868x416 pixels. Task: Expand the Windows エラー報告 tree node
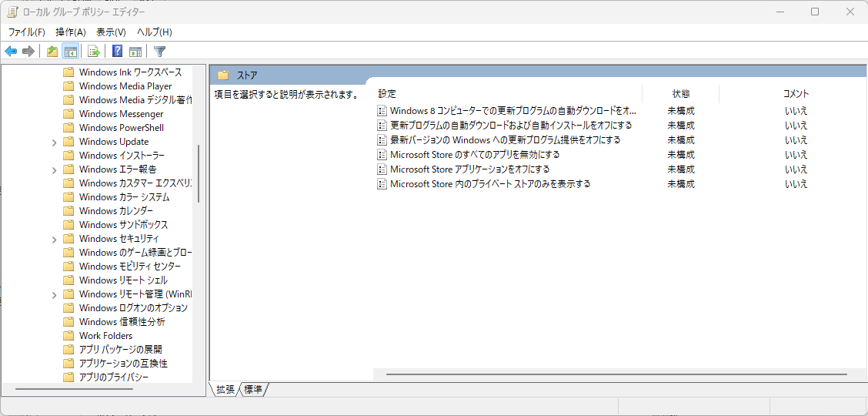click(54, 170)
